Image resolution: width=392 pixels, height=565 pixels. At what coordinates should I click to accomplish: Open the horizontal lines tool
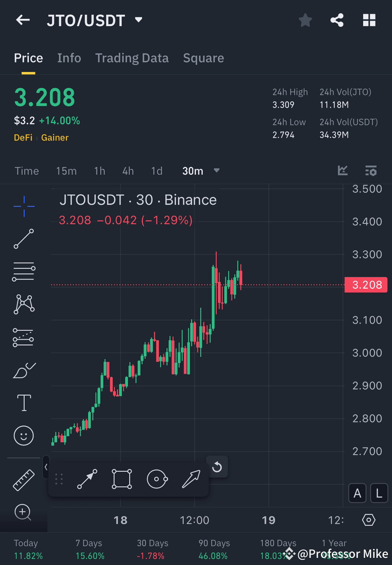[x=24, y=271]
